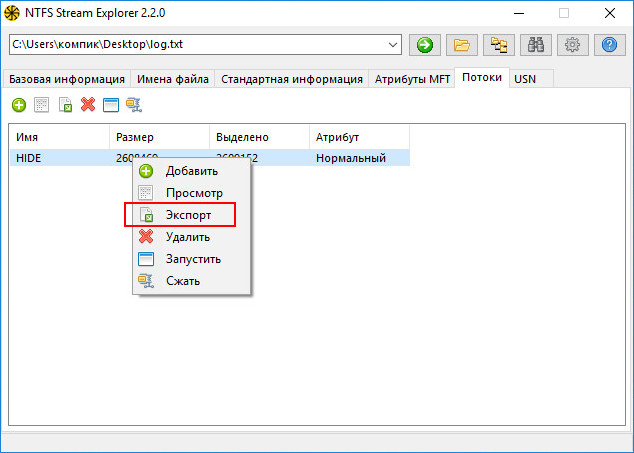
Task: Click the green Go arrow button
Action: 425,45
